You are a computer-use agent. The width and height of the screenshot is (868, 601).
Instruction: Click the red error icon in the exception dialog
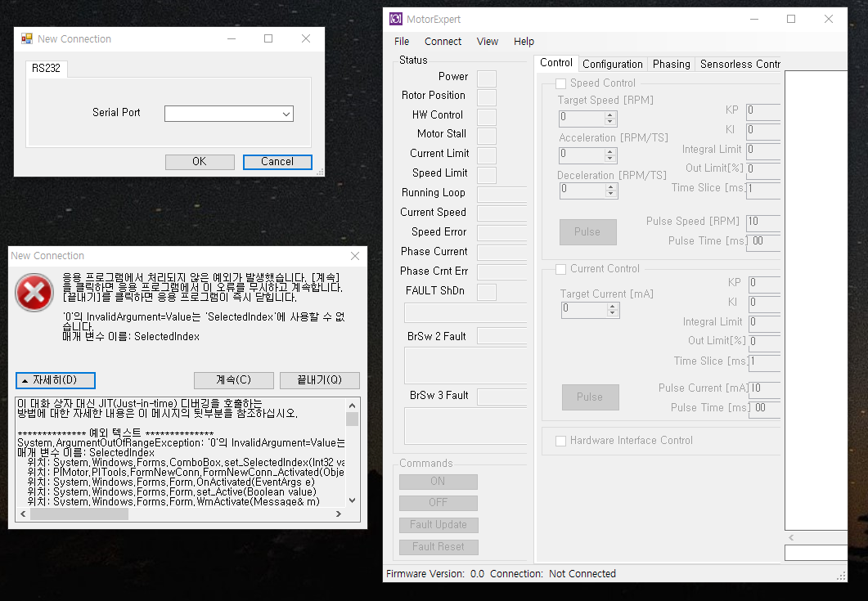click(34, 292)
